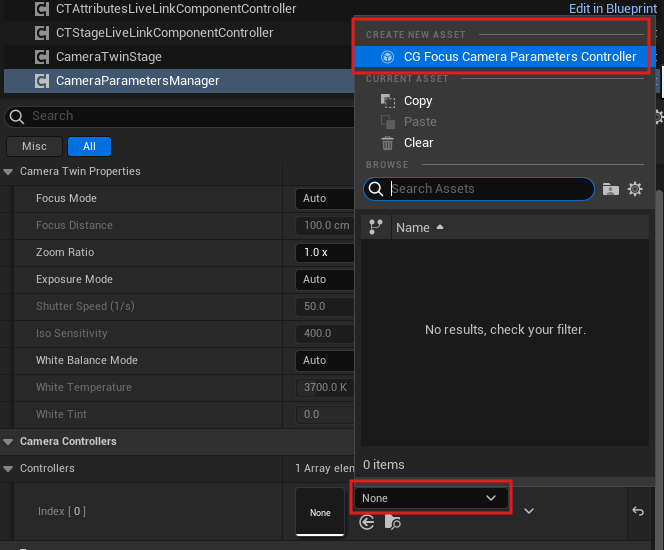Reset Index 0 to default arrow

coord(638,511)
